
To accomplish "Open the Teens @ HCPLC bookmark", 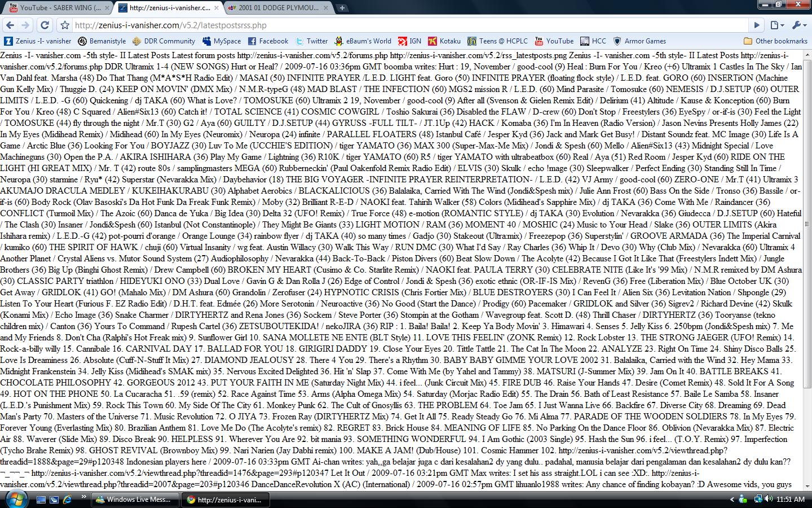I will [498, 41].
